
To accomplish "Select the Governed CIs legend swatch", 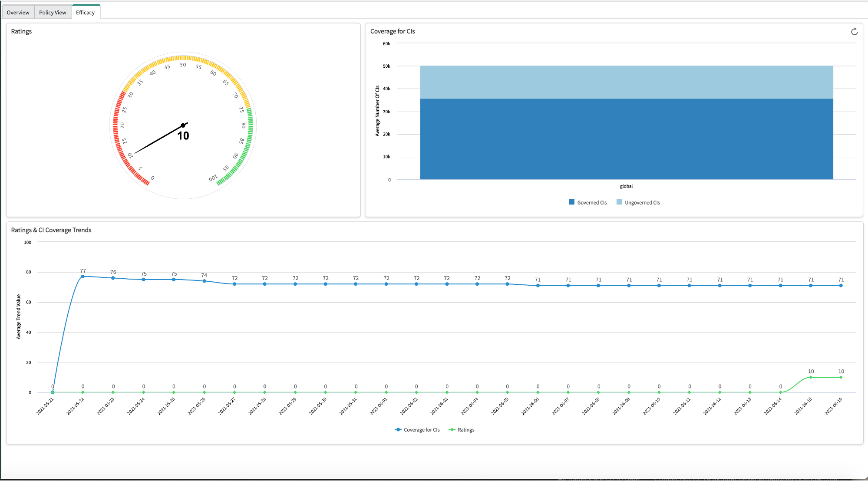I will [571, 202].
